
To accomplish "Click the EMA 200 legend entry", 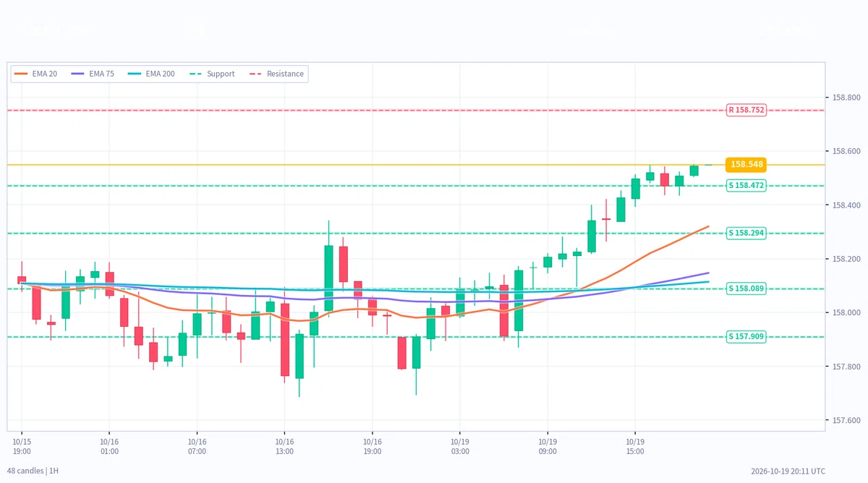I will coord(150,74).
